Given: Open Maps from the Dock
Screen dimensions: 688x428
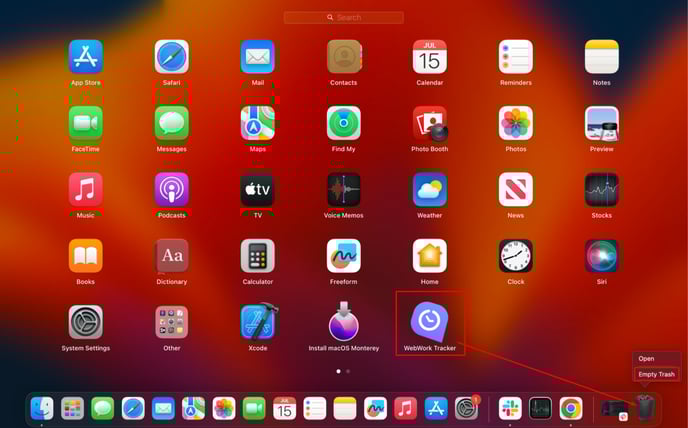Looking at the screenshot, I should (x=194, y=408).
